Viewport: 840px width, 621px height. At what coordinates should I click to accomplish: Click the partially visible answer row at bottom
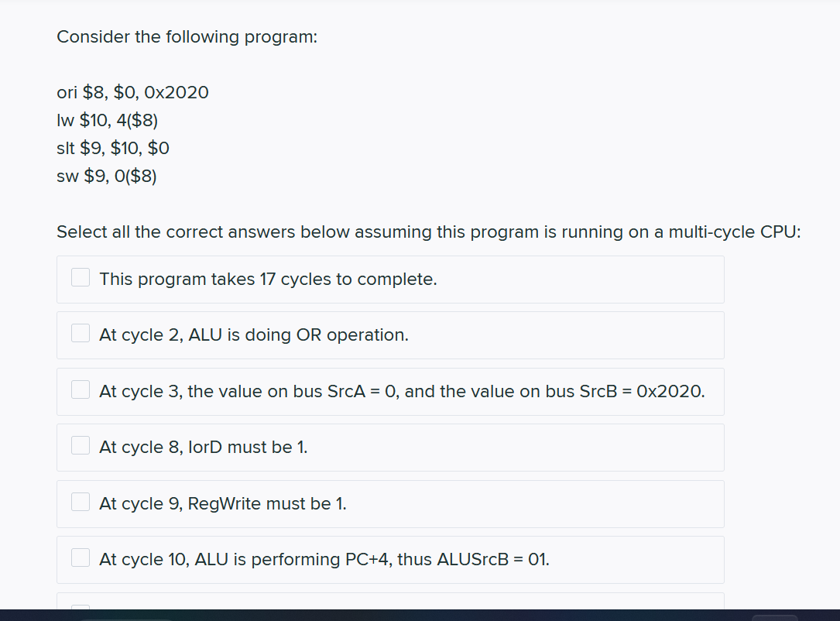[389, 608]
